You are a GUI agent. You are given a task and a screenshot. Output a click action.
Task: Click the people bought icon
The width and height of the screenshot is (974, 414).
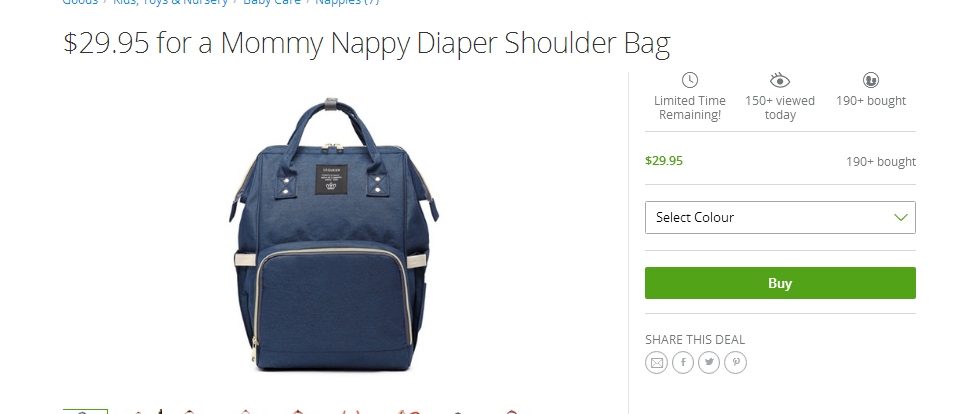pos(871,80)
